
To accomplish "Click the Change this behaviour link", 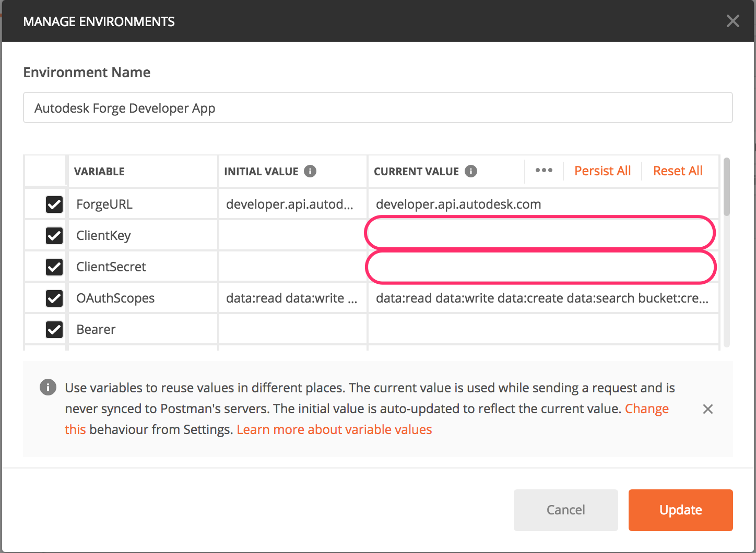I will click(x=647, y=408).
